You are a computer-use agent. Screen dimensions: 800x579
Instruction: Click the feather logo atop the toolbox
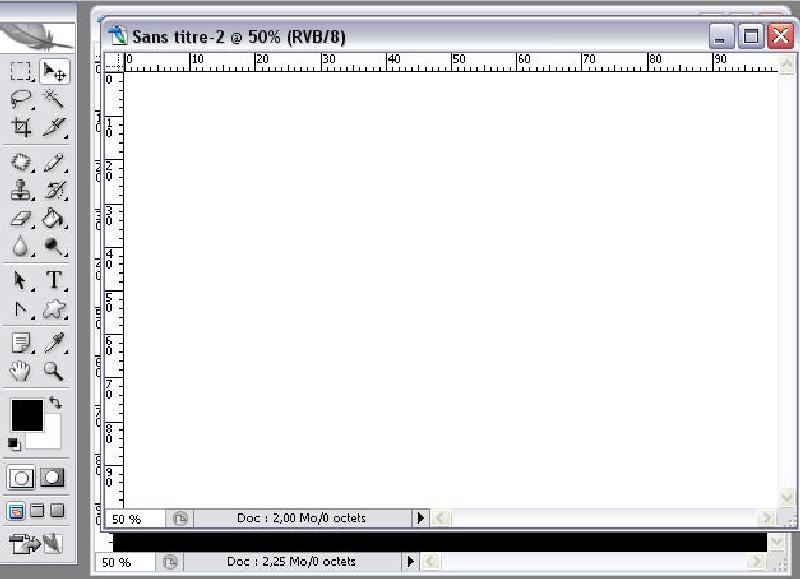pyautogui.click(x=37, y=37)
